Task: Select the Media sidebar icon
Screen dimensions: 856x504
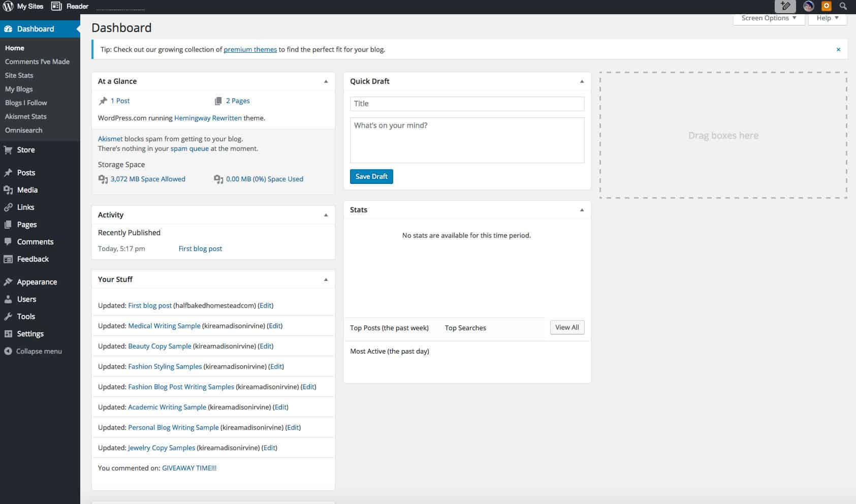Action: coord(8,190)
